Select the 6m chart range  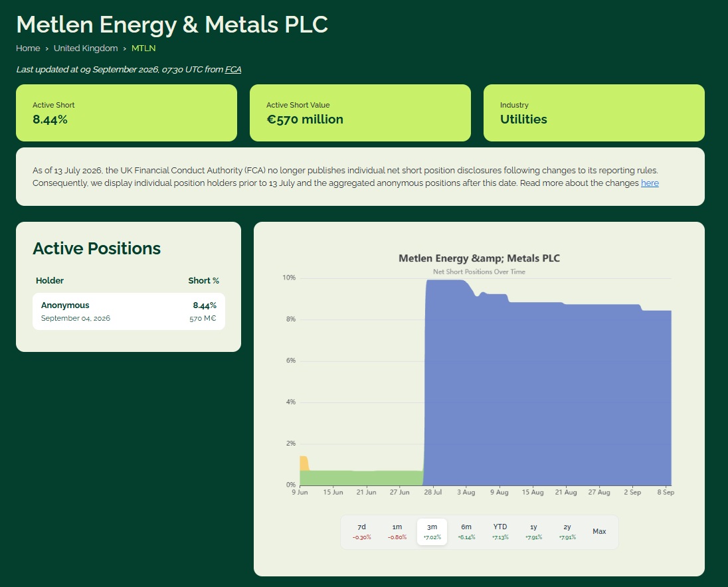pyautogui.click(x=466, y=532)
